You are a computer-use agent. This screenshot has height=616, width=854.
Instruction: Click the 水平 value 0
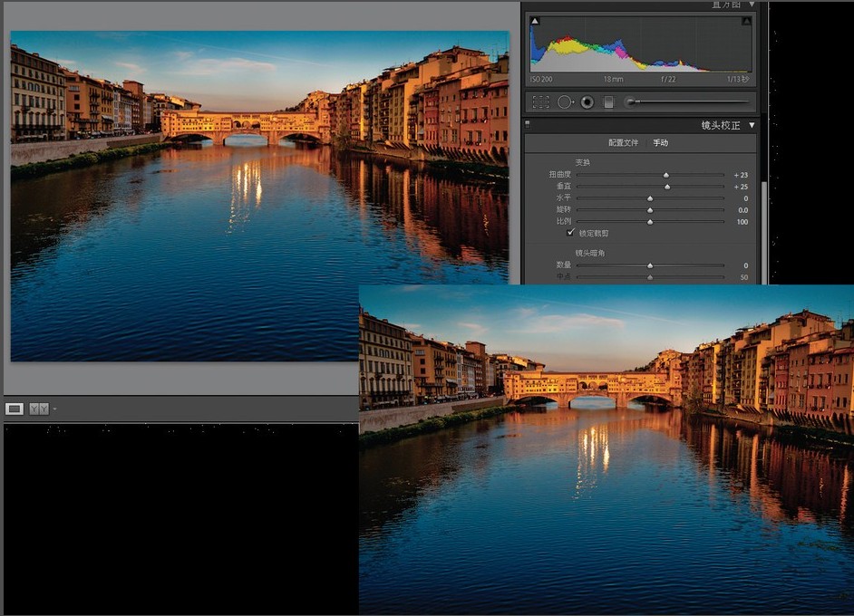[745, 198]
